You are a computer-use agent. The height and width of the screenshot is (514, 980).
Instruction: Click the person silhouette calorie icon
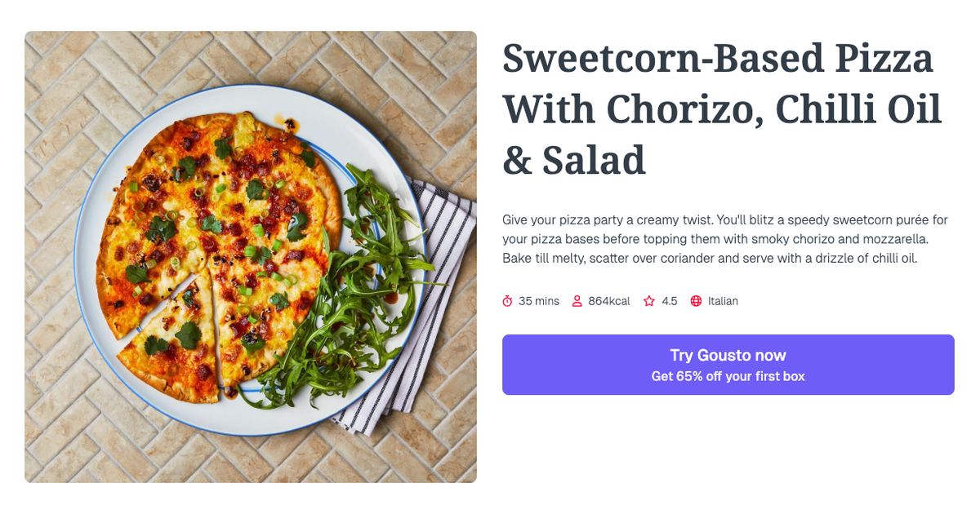(x=577, y=300)
